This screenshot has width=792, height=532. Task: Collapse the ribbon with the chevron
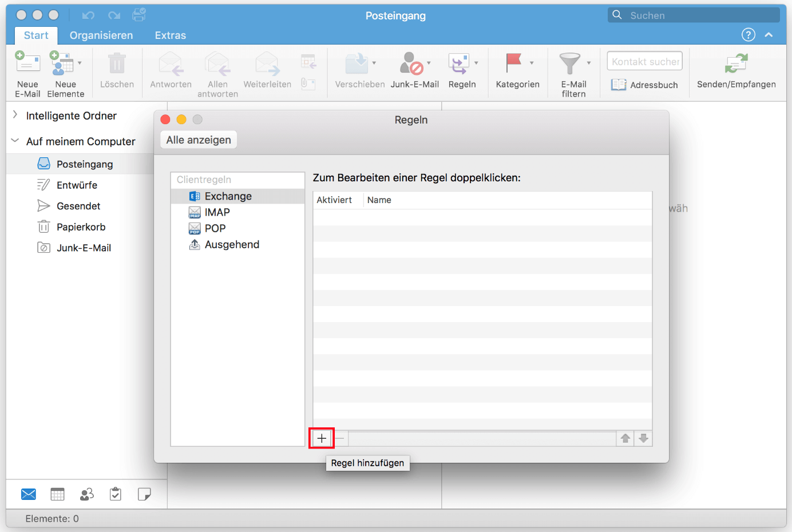769,35
